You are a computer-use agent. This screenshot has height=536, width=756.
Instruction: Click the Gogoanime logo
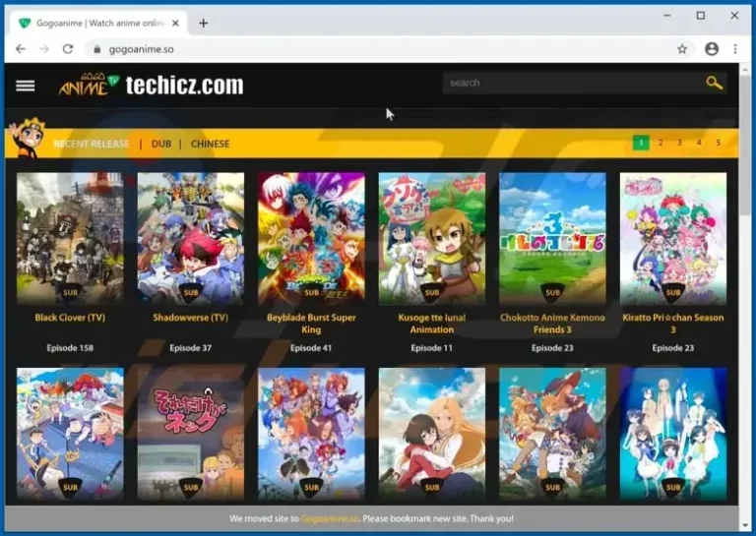coord(89,85)
